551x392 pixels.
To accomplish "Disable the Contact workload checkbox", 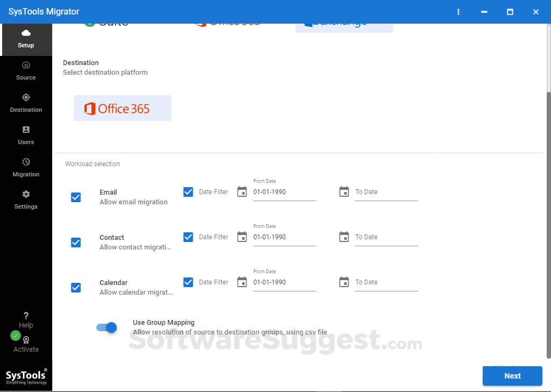I will (x=76, y=242).
